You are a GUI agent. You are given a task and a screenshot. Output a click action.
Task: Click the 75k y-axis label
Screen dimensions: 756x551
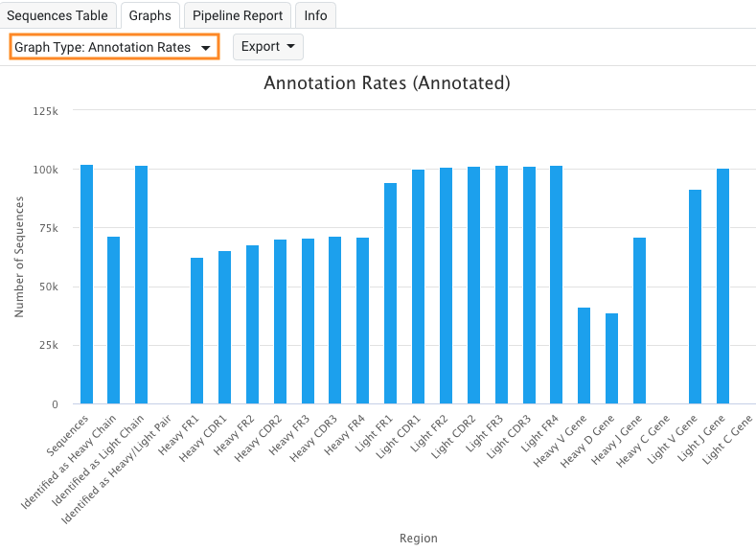click(49, 228)
